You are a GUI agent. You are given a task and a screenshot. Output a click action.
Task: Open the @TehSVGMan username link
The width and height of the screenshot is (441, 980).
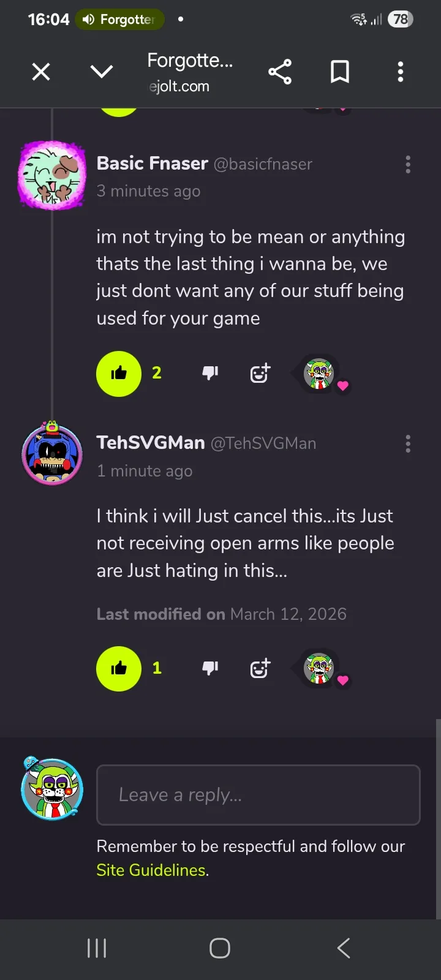tap(263, 443)
